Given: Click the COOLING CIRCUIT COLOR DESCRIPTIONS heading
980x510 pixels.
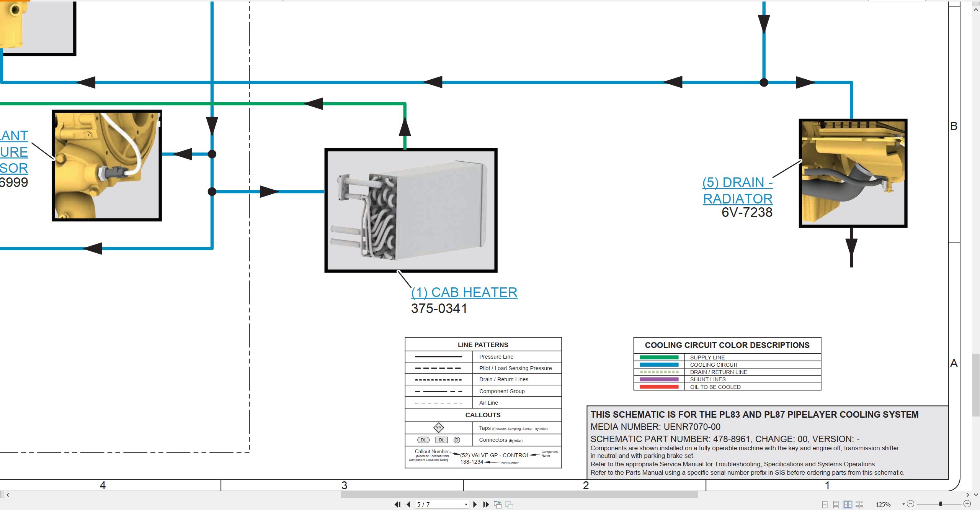Looking at the screenshot, I should click(727, 345).
